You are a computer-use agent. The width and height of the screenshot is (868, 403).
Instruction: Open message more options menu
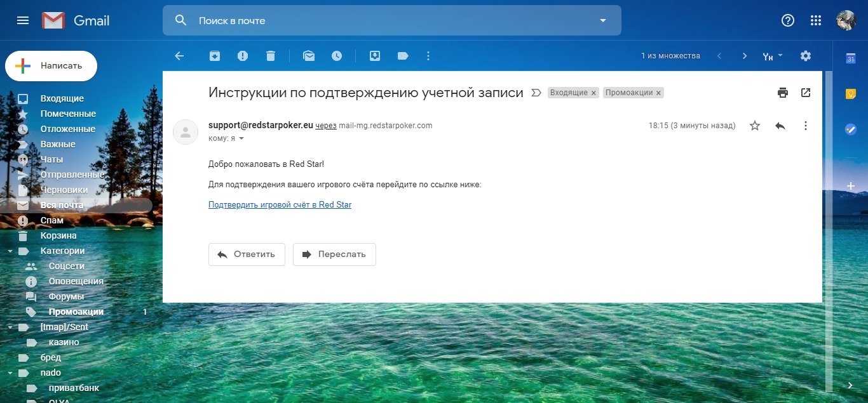click(x=806, y=126)
